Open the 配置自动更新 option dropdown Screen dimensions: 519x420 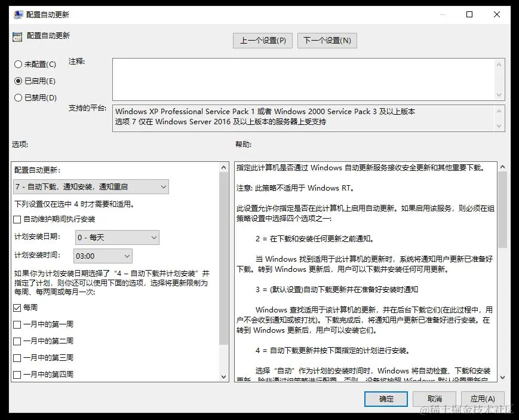pyautogui.click(x=91, y=187)
